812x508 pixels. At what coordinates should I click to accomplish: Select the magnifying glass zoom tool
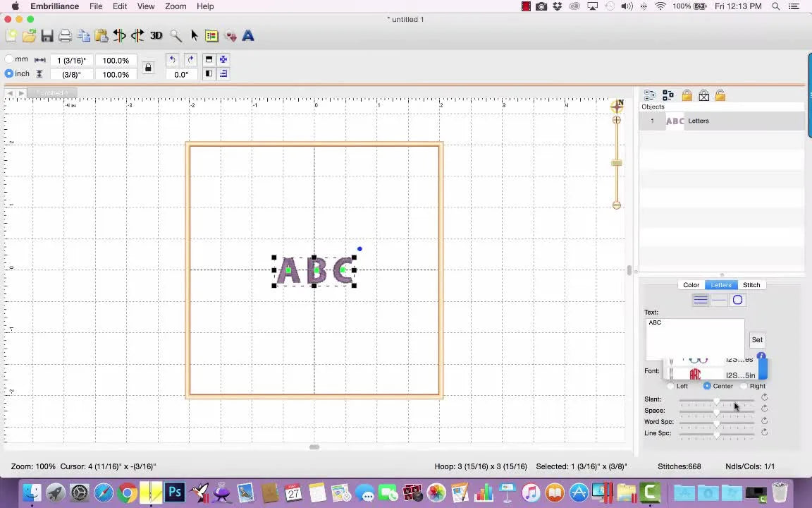pyautogui.click(x=176, y=36)
